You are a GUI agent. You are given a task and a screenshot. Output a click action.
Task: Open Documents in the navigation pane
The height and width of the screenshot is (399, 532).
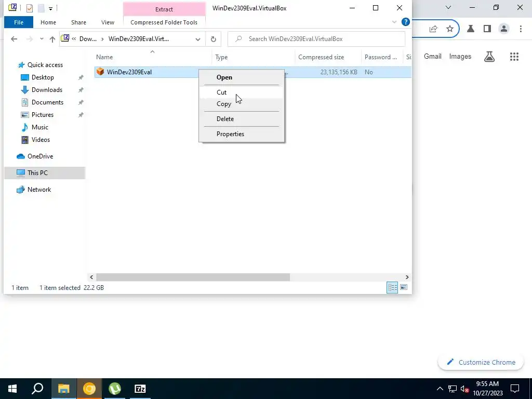(x=47, y=102)
